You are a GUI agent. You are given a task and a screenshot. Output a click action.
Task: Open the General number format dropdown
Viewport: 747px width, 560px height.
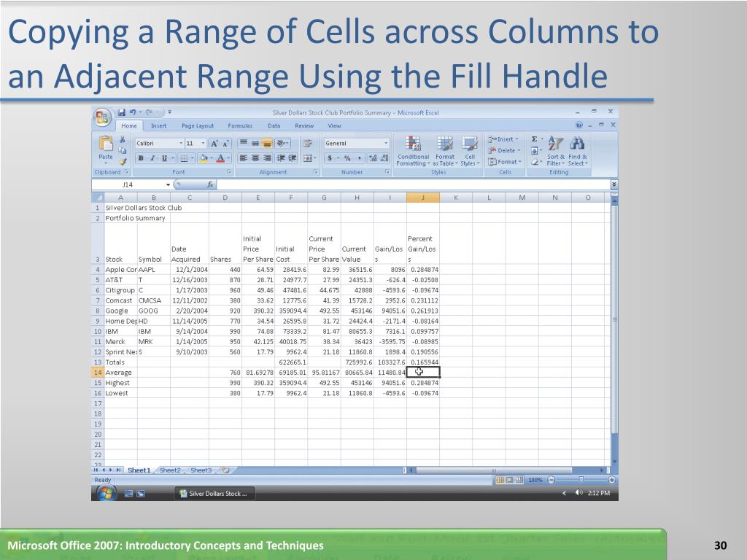(x=386, y=144)
